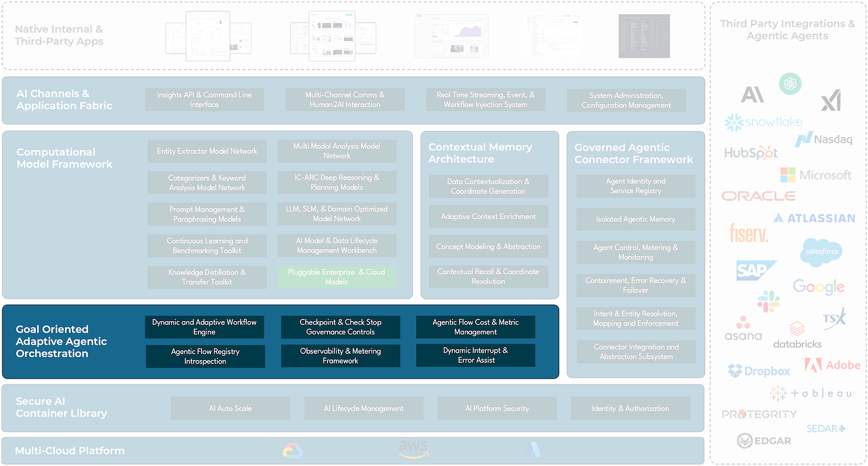
Task: Open the HubSpot logo
Action: [x=751, y=153]
